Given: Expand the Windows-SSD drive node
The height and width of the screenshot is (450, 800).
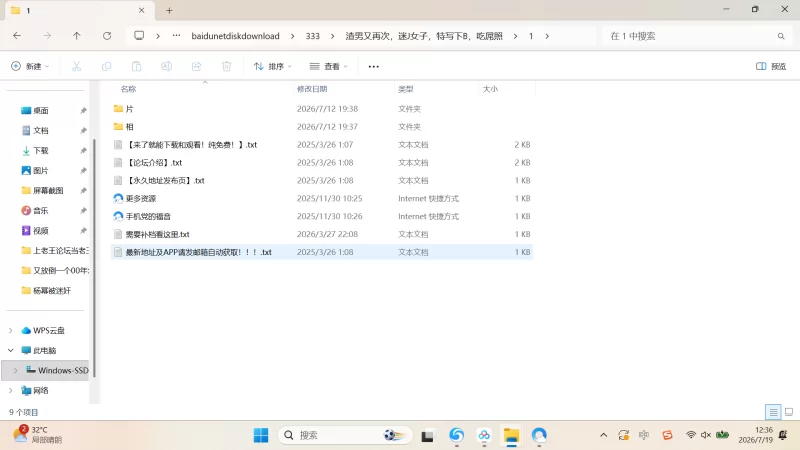Looking at the screenshot, I should (15, 370).
